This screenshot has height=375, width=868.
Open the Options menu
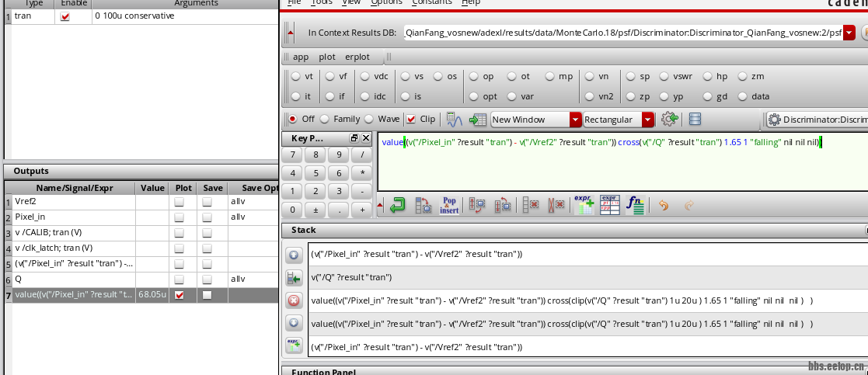pos(386,3)
